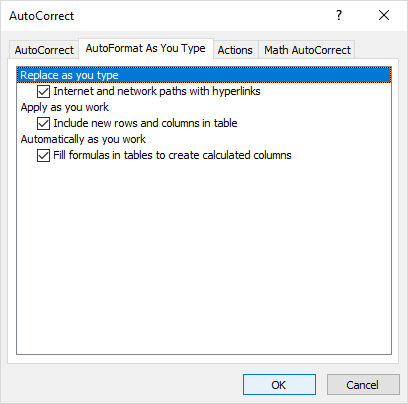Select the AutoFormat As You Type tab

(146, 49)
